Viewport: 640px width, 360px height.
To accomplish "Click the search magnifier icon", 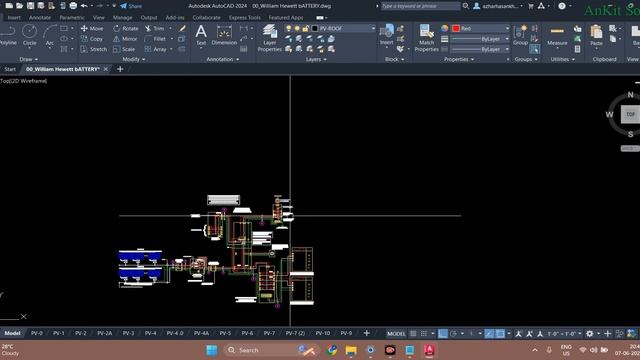I will pyautogui.click(x=466, y=6).
